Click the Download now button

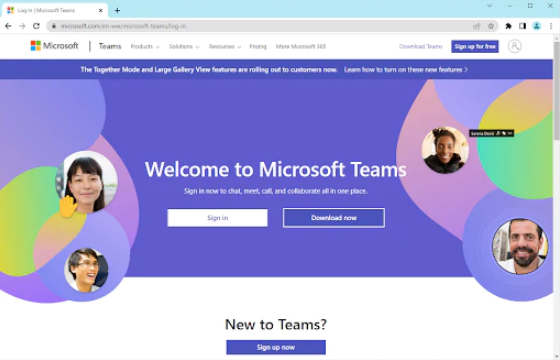(x=334, y=218)
